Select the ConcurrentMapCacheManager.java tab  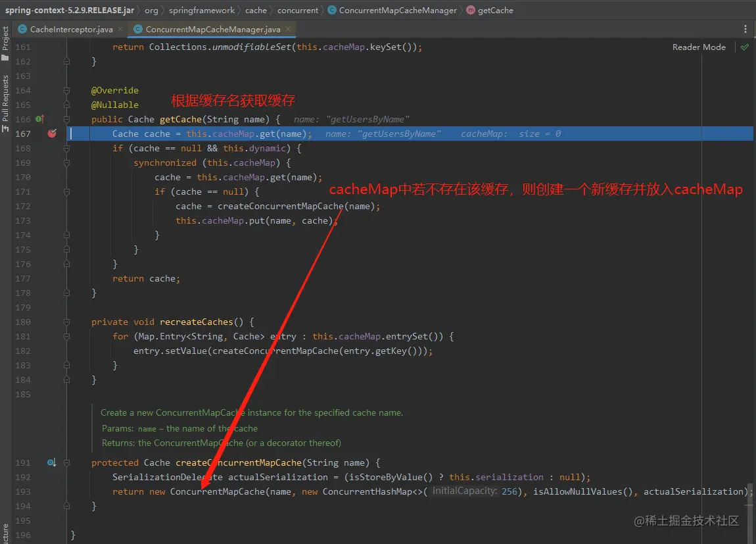(x=212, y=30)
